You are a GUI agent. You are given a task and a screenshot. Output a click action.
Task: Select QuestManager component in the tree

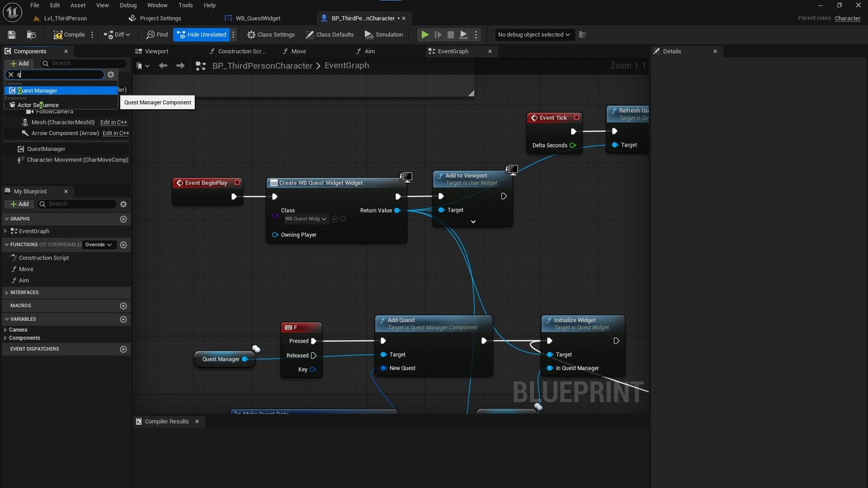pos(46,149)
